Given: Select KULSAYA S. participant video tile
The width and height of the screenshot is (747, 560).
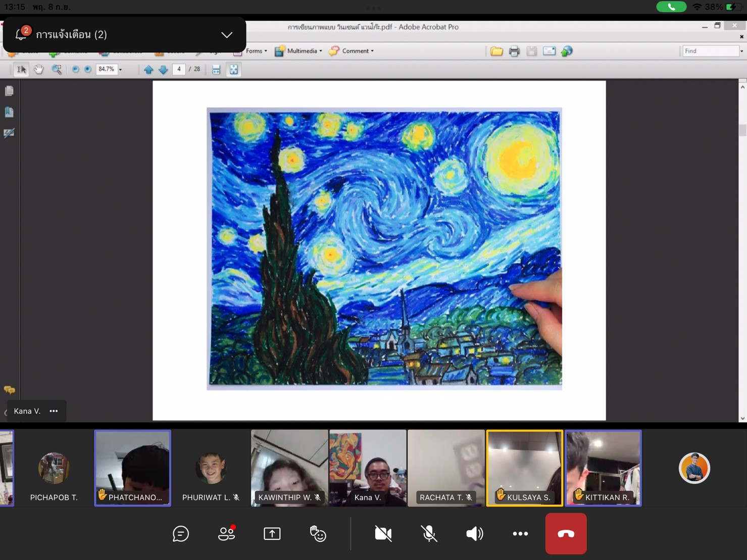Looking at the screenshot, I should [x=524, y=468].
